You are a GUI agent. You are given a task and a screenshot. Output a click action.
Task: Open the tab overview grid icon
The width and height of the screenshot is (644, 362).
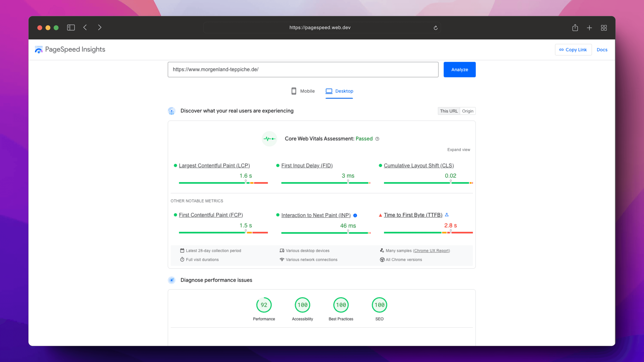pos(604,28)
